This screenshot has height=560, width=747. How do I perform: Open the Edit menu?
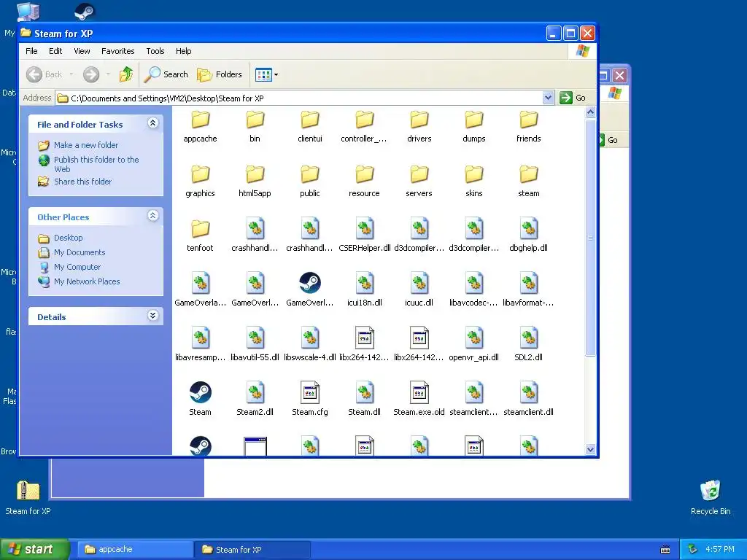[55, 51]
